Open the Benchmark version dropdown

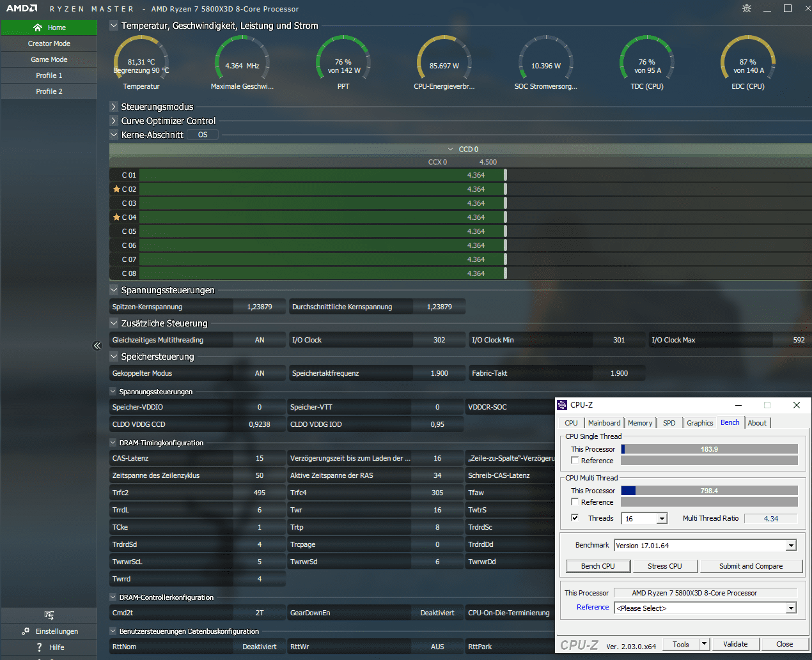click(792, 546)
